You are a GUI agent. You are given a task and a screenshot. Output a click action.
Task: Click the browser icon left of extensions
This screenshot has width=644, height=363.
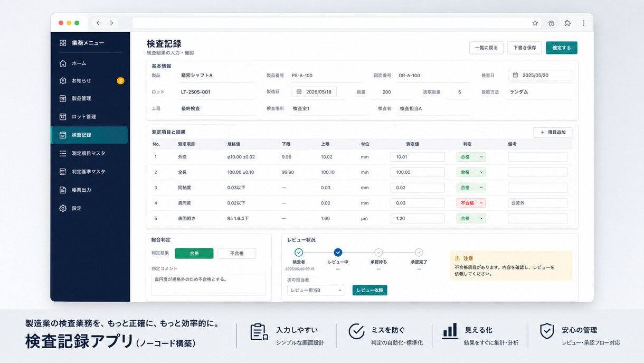coord(551,23)
